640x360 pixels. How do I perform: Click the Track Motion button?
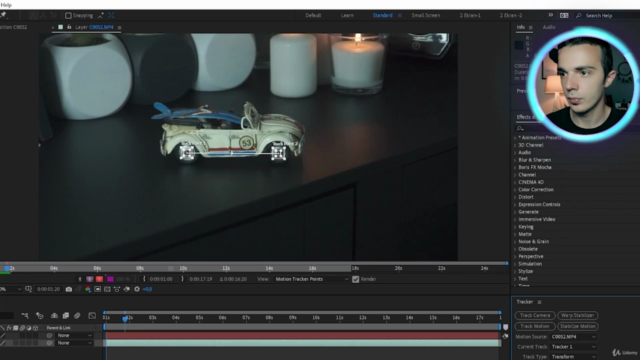(x=535, y=326)
